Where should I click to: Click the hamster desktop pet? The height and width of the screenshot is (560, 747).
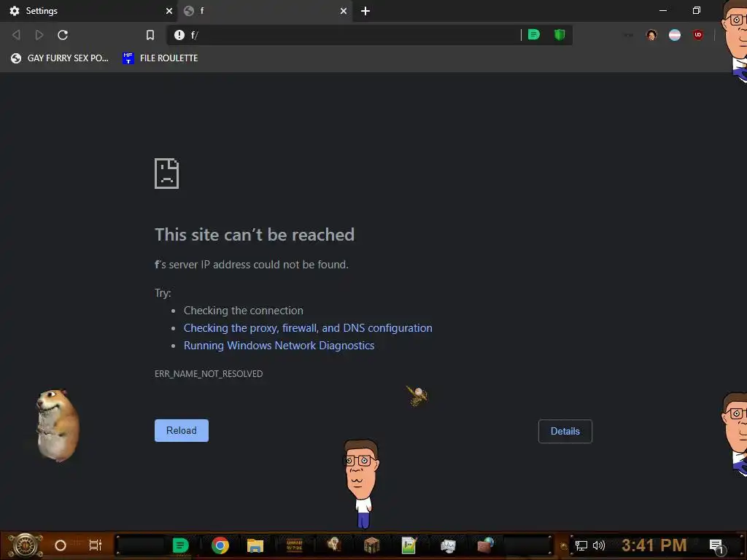click(58, 425)
